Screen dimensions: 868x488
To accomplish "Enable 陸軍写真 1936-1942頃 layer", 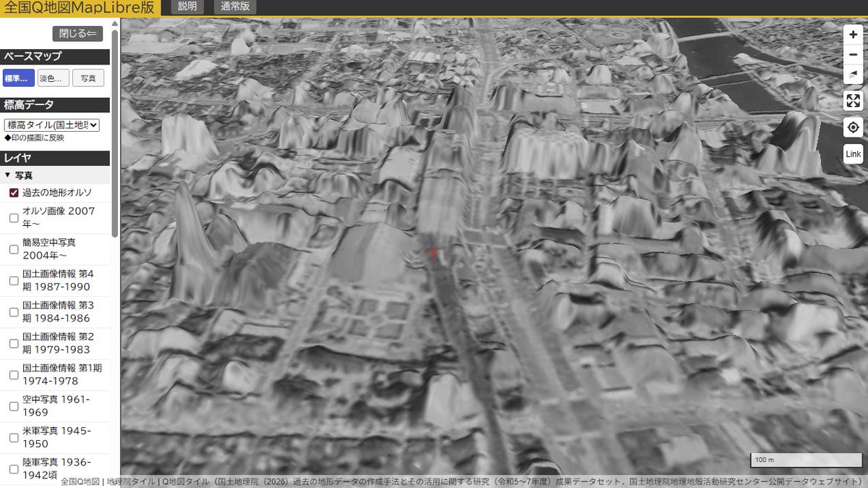I will (x=14, y=468).
